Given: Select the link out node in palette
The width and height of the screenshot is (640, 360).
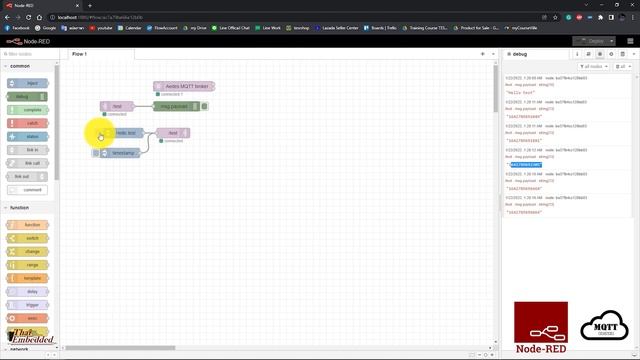Looking at the screenshot, I should pos(27,177).
